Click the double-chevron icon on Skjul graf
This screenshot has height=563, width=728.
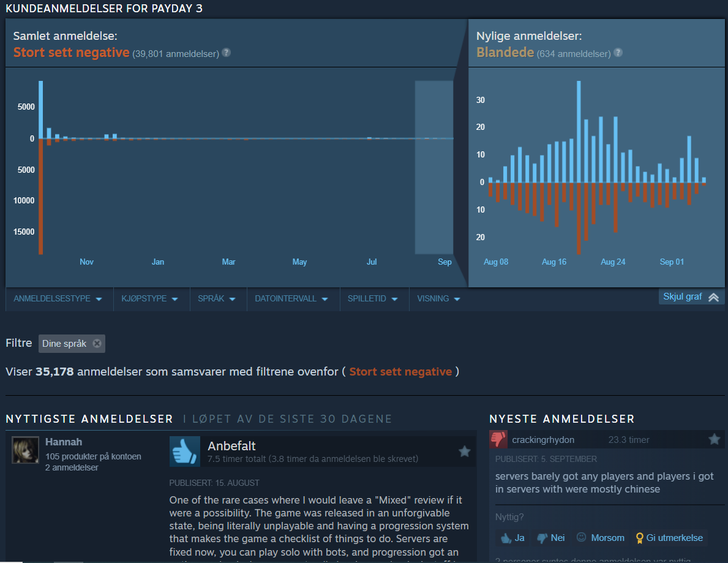713,297
